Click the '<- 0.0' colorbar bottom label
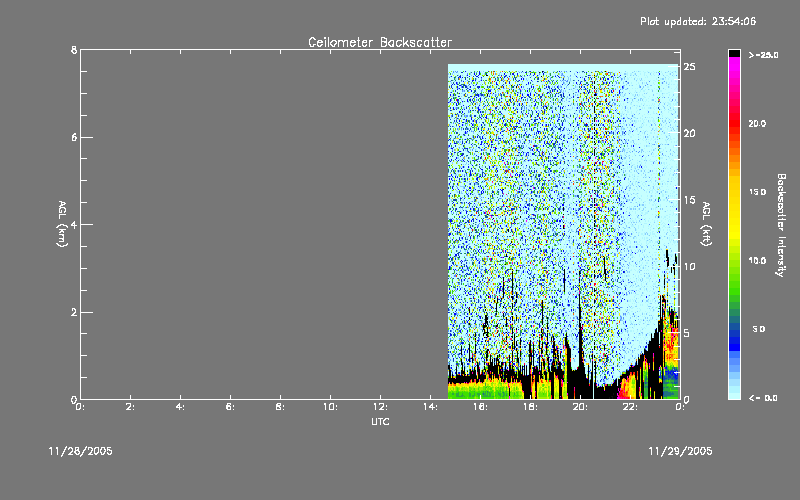This screenshot has width=800, height=500. point(763,398)
